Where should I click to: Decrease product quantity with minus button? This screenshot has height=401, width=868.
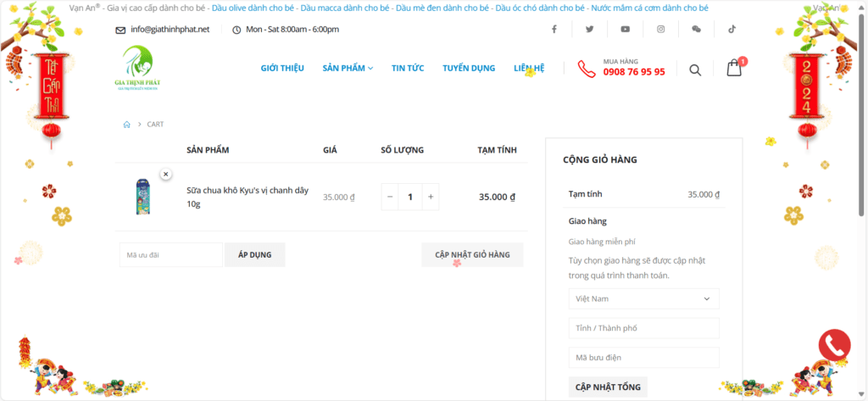pos(390,197)
